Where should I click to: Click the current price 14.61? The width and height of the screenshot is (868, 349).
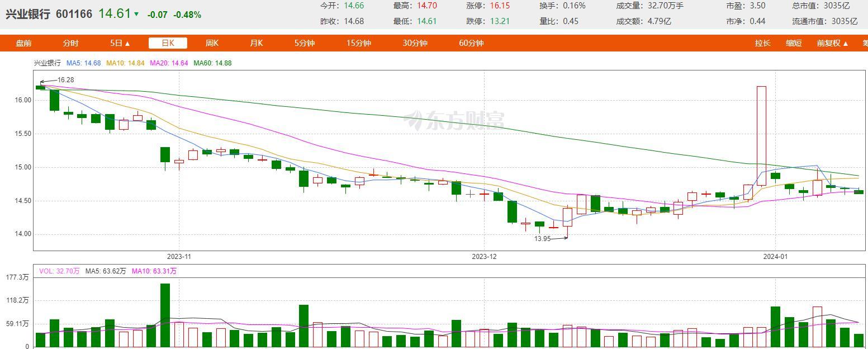115,13
